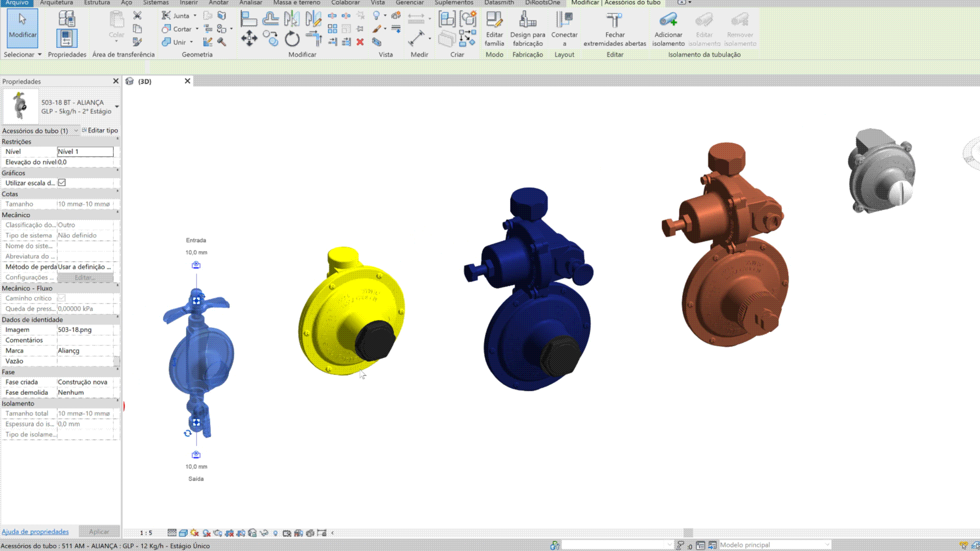Image resolution: width=980 pixels, height=551 pixels.
Task: Open the family type selector dropdown
Action: (117, 107)
